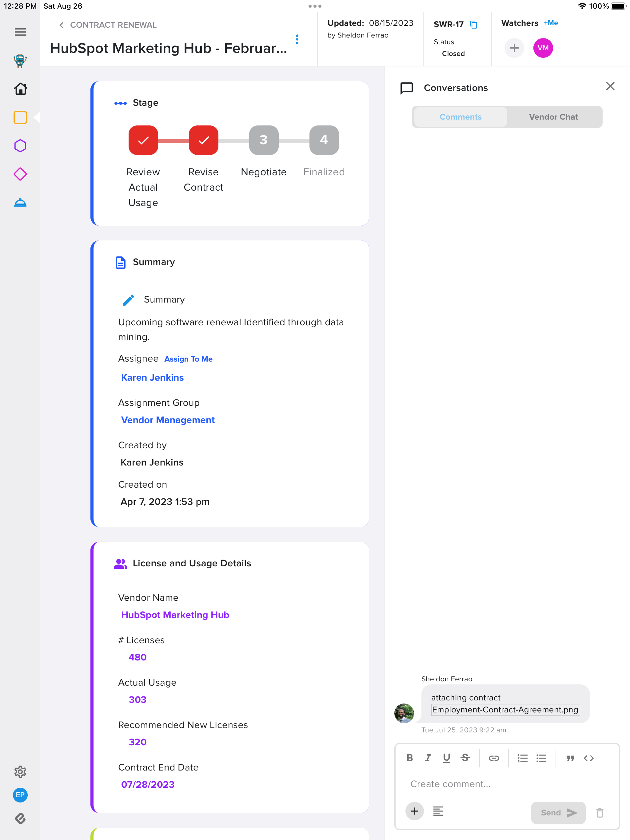Screen dimensions: 630x840
Task: Open the three-dot options menu by title
Action: coord(297,39)
